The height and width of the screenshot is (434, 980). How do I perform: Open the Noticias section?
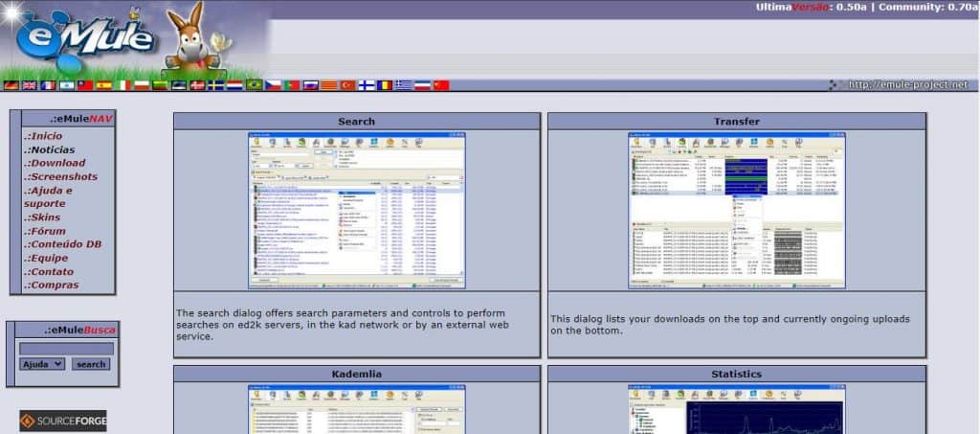point(50,149)
